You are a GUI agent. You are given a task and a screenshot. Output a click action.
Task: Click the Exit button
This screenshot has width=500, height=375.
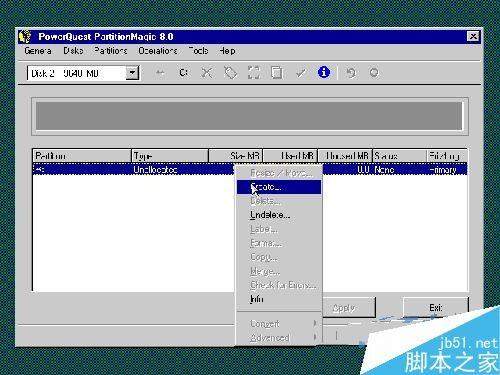(x=436, y=307)
